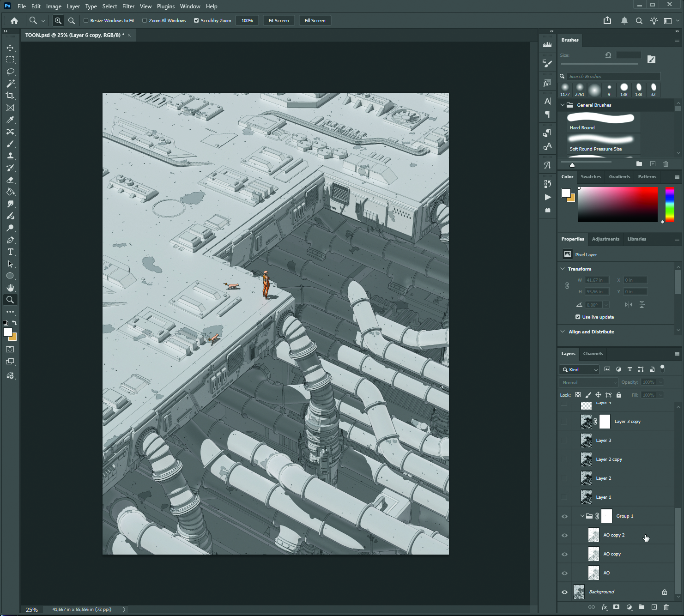684x616 pixels.
Task: Hide the AO copy 2 layer
Action: coord(564,536)
